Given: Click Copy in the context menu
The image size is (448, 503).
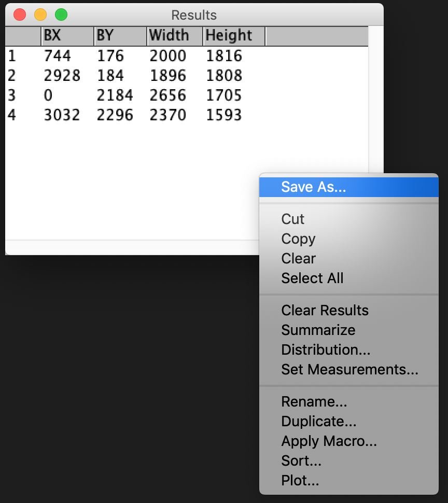Looking at the screenshot, I should point(298,239).
